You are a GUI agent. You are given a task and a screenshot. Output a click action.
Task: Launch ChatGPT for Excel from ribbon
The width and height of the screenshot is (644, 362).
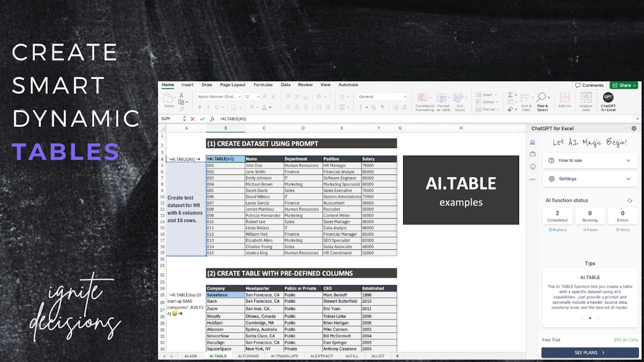608,102
